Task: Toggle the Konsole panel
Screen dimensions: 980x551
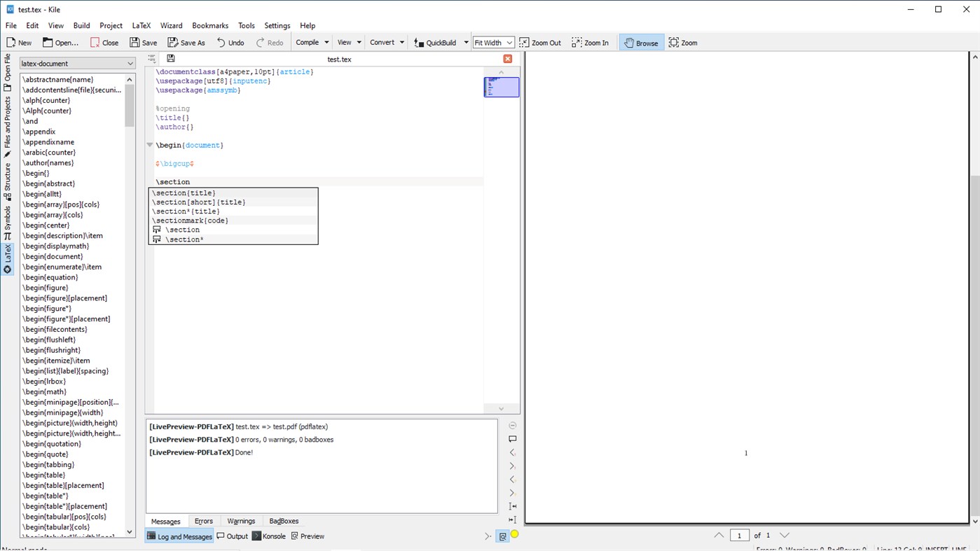Action: 268,536
